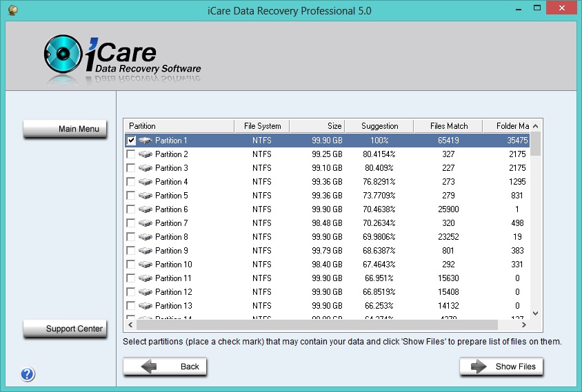Click the drive icon for Partition 1
This screenshot has width=582, height=392.
pyautogui.click(x=145, y=141)
